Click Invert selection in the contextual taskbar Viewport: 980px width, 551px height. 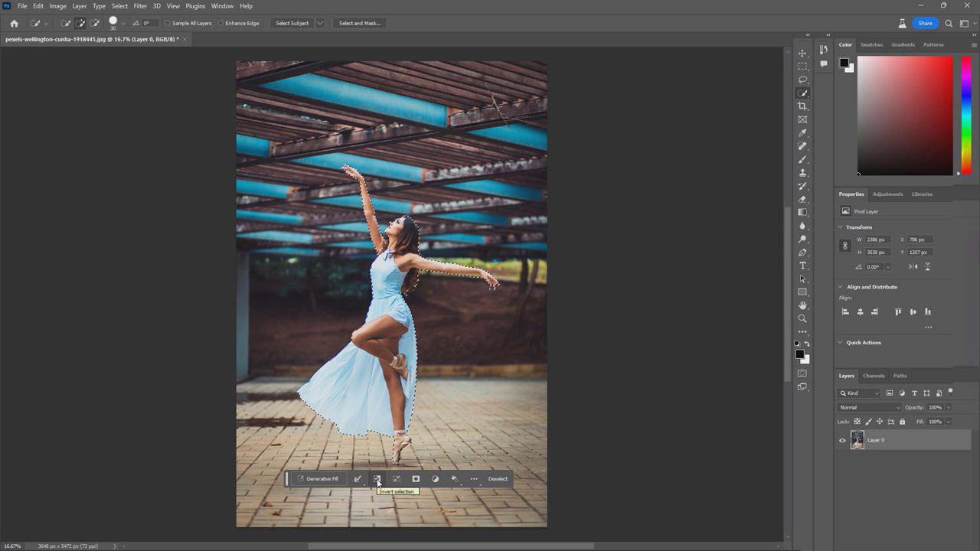point(377,478)
